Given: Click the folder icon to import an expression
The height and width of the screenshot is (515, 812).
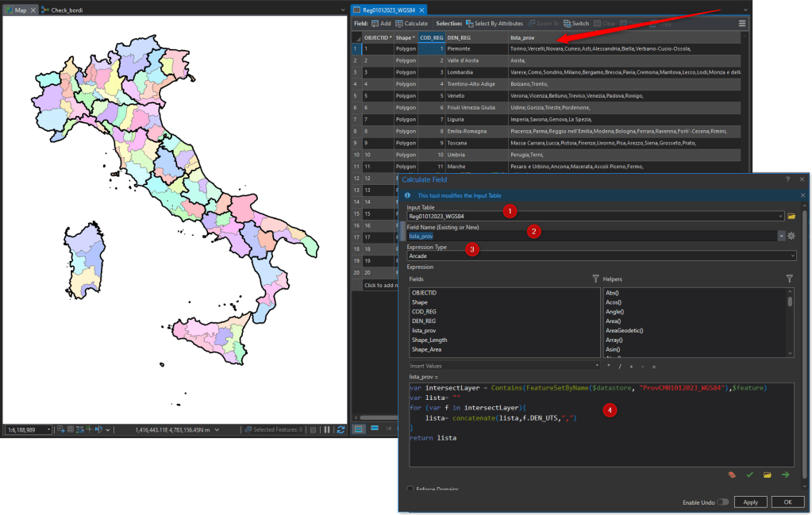Looking at the screenshot, I should (x=767, y=475).
